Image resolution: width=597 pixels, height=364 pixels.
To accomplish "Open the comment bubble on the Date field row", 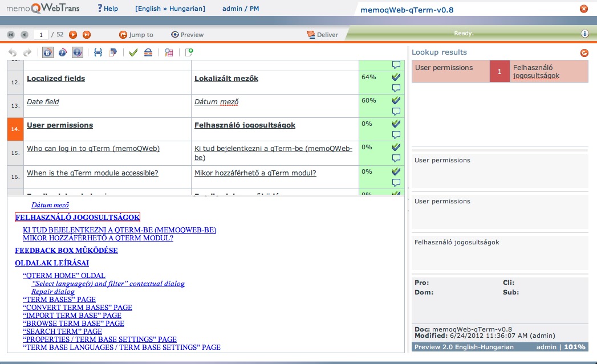I will click(x=396, y=112).
